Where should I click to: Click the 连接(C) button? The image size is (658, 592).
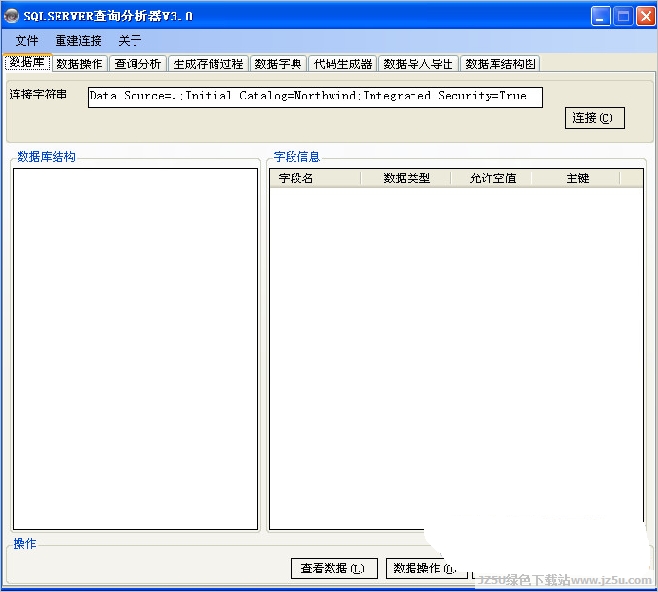[x=595, y=118]
